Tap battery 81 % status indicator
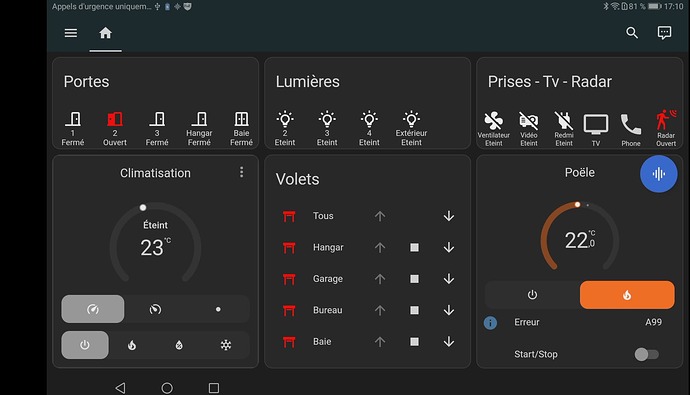This screenshot has height=395, width=690. [645, 6]
